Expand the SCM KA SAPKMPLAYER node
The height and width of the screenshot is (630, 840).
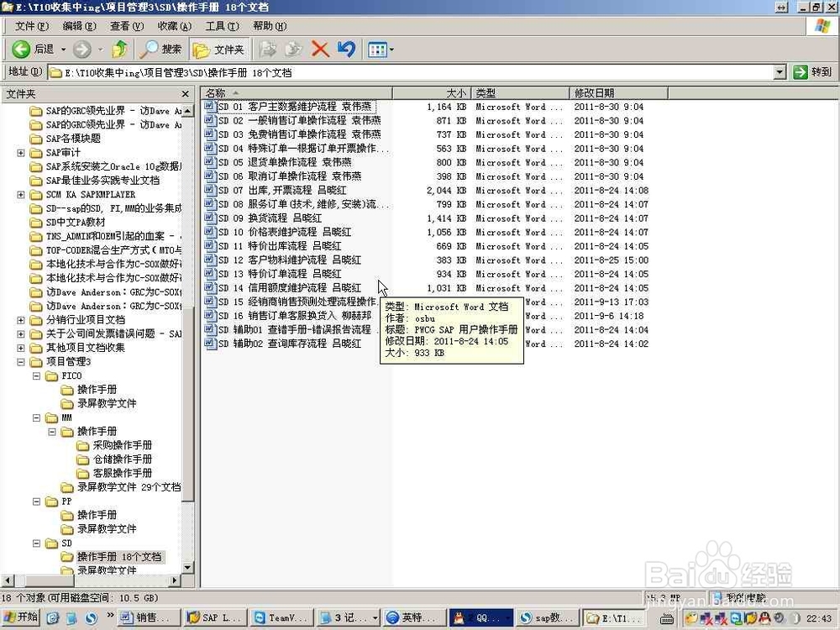click(x=20, y=195)
